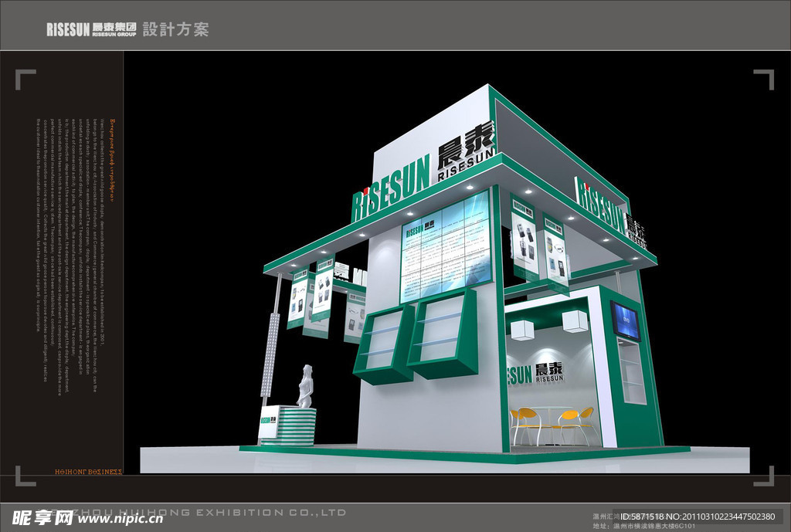The image size is (791, 532).
Task: Open the www.nipic.com watermark link
Action: pos(121,518)
